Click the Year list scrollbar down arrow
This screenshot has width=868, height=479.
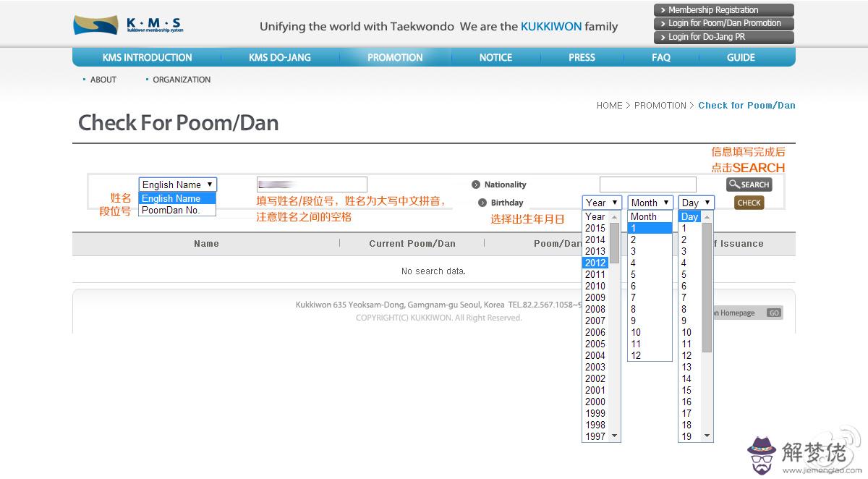tap(615, 436)
